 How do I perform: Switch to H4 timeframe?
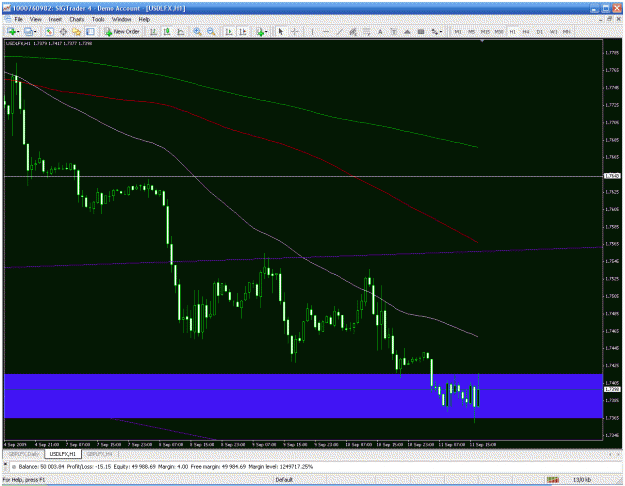point(526,31)
